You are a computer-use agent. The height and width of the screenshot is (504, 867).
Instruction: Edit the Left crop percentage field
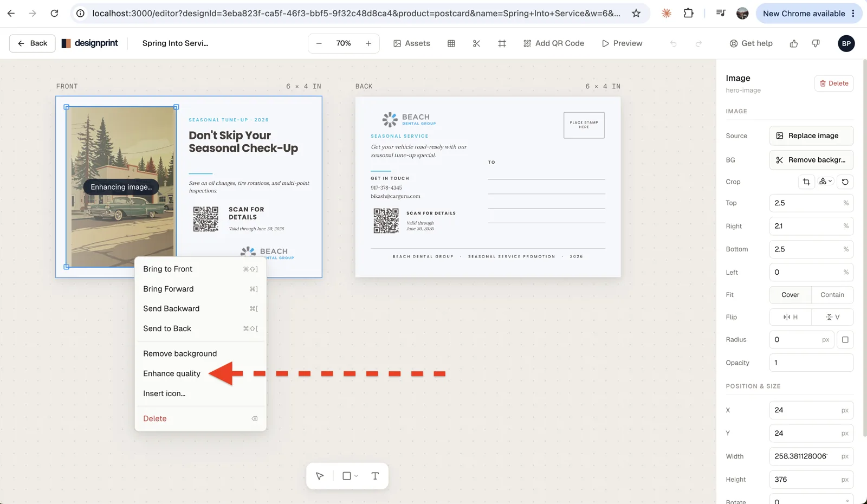pyautogui.click(x=811, y=272)
